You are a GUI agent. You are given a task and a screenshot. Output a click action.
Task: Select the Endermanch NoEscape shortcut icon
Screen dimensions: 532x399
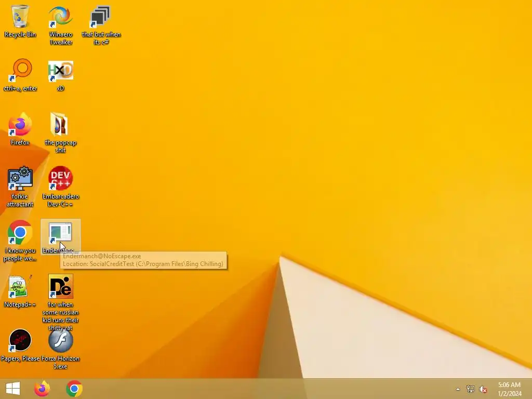pos(60,237)
